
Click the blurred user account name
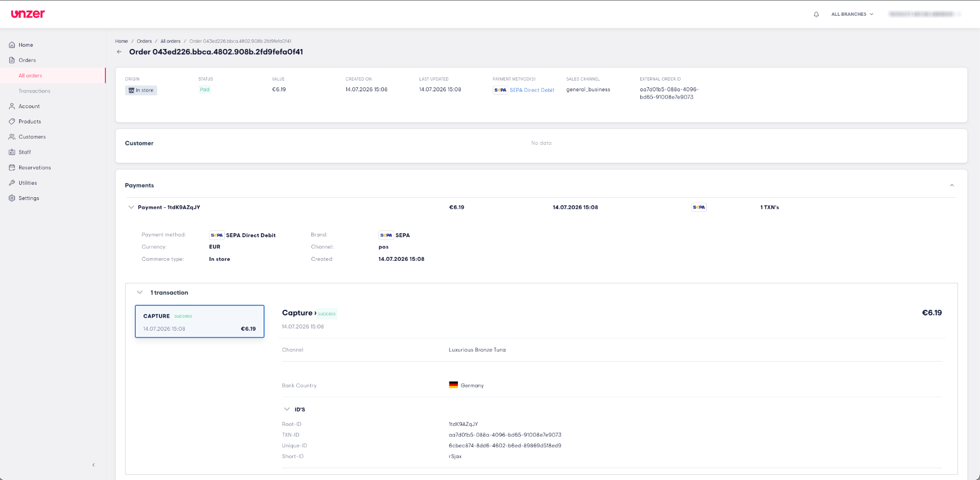(x=921, y=14)
